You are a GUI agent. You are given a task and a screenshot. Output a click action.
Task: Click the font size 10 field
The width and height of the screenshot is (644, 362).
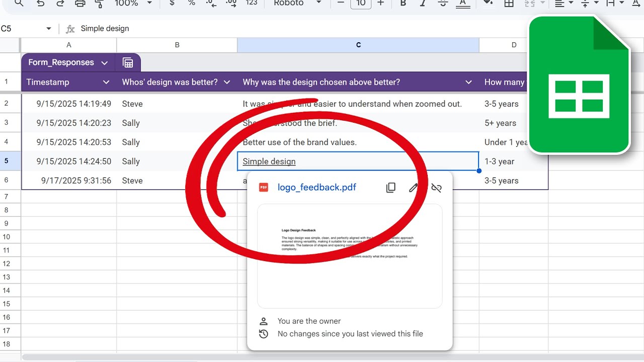(361, 3)
